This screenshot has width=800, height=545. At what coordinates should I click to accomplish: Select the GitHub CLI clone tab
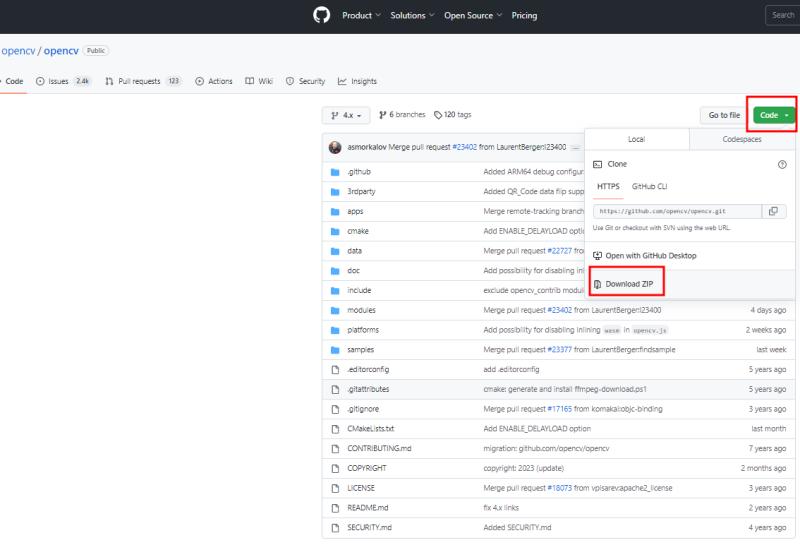(x=649, y=187)
